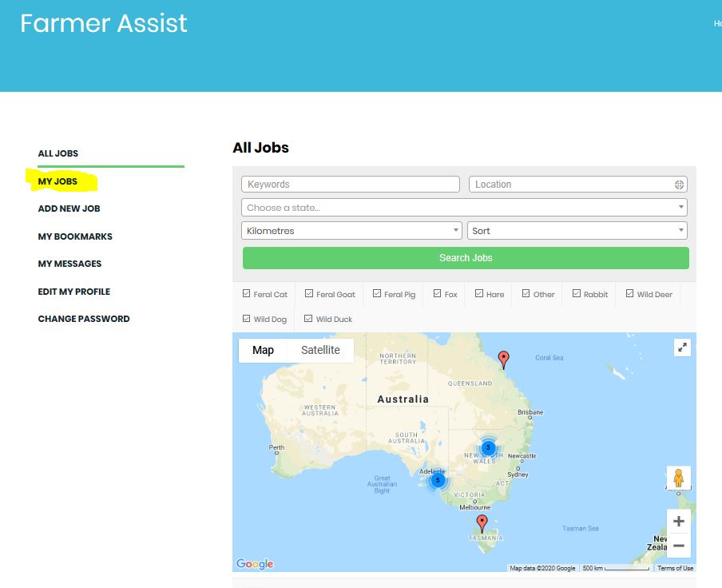Click into the Keywords search field

[x=351, y=185]
